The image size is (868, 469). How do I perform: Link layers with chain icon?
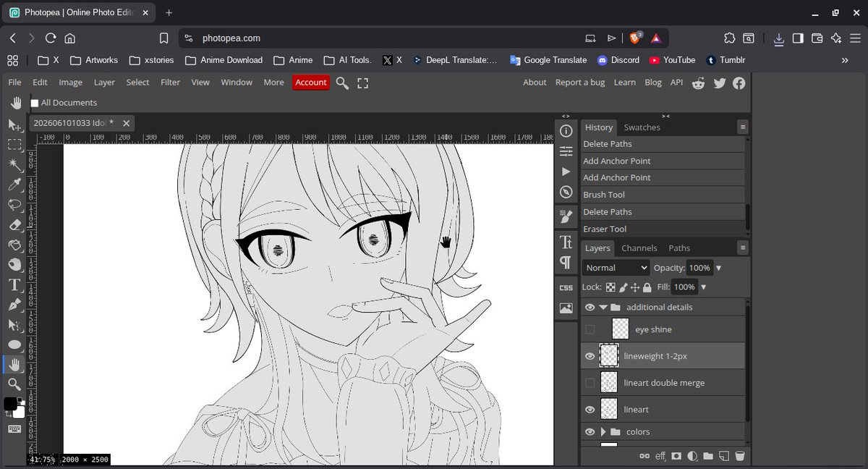(644, 456)
